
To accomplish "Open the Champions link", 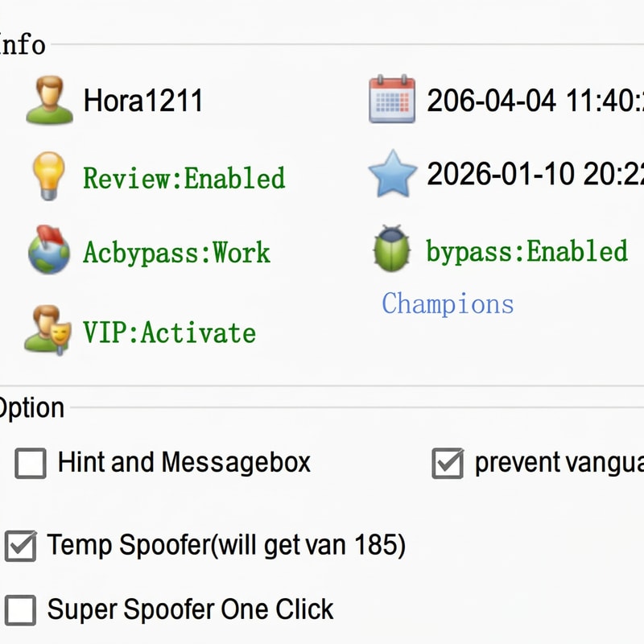I will 448,303.
